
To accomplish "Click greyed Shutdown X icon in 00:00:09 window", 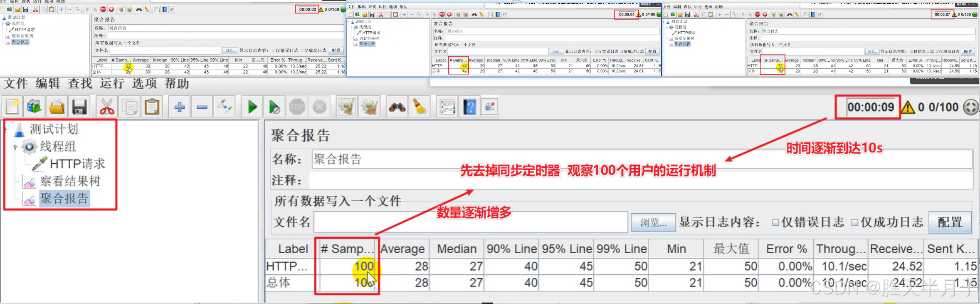I will coord(319,107).
